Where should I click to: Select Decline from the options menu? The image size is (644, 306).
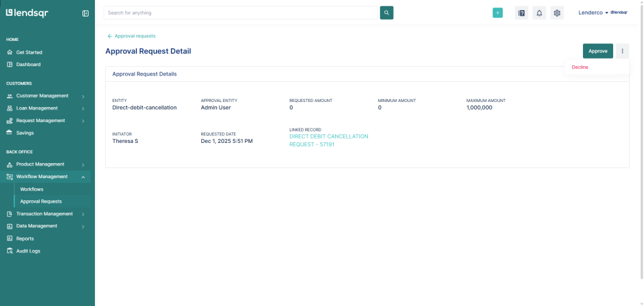(580, 67)
